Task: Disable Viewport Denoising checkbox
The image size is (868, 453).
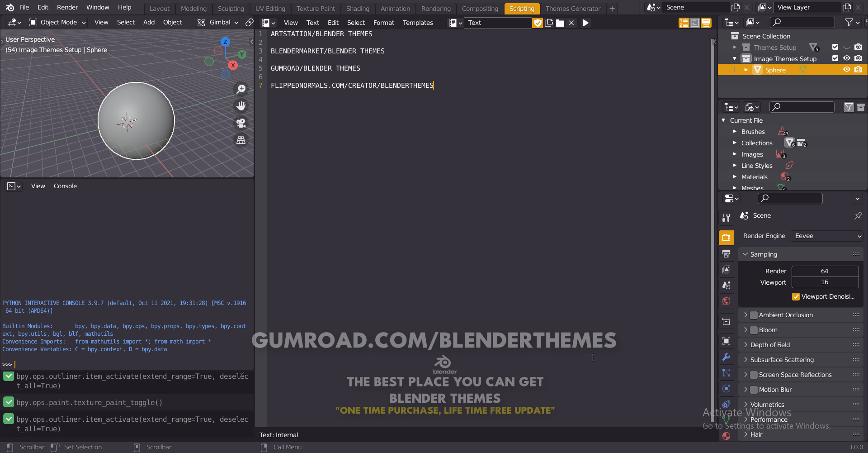Action: pos(796,297)
